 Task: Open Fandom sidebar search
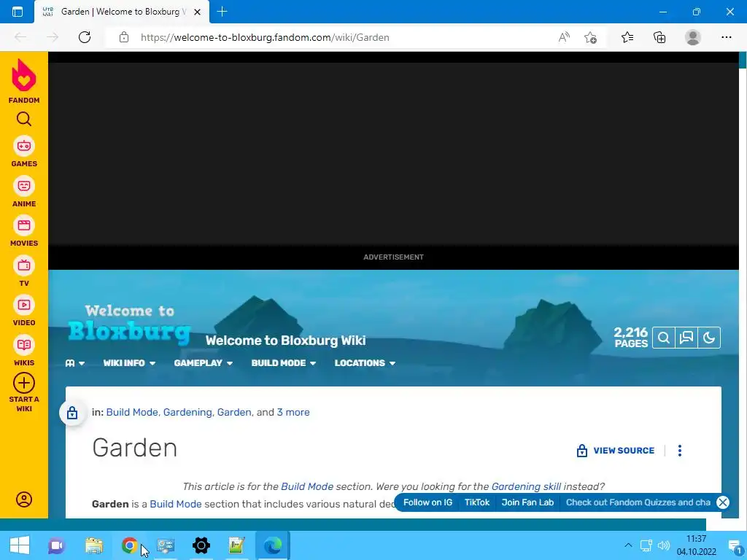click(24, 119)
